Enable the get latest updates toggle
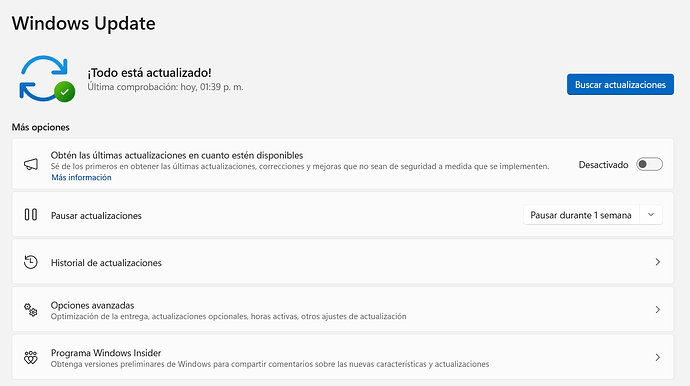 click(649, 164)
